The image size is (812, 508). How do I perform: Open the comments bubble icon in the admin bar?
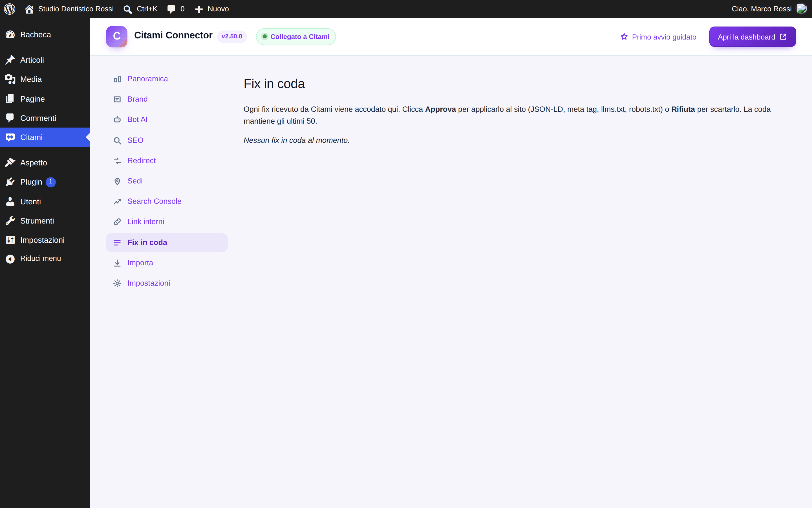pos(171,9)
